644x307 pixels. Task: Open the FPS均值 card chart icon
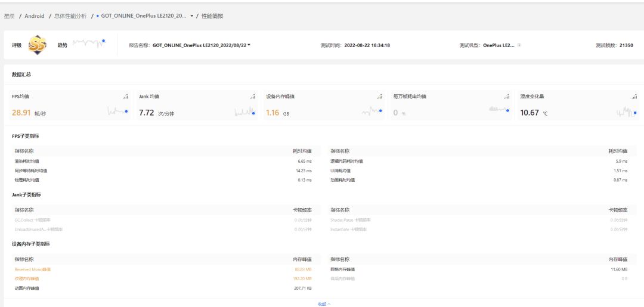125,97
